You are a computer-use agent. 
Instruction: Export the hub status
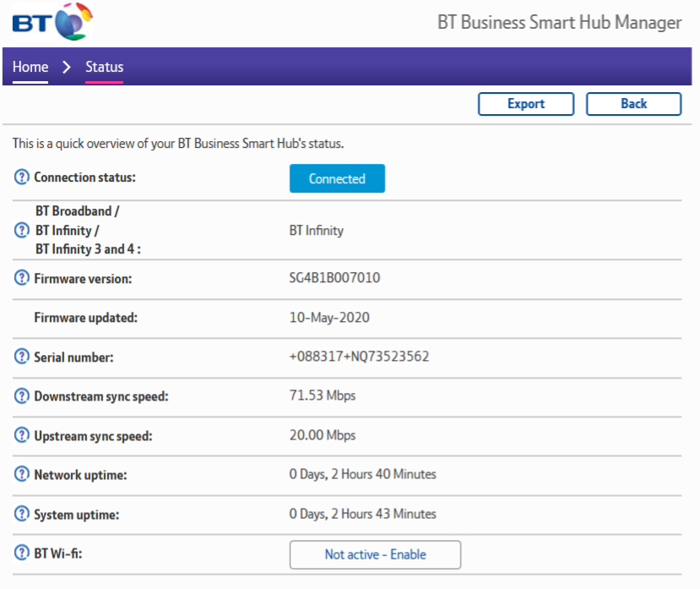tap(525, 104)
